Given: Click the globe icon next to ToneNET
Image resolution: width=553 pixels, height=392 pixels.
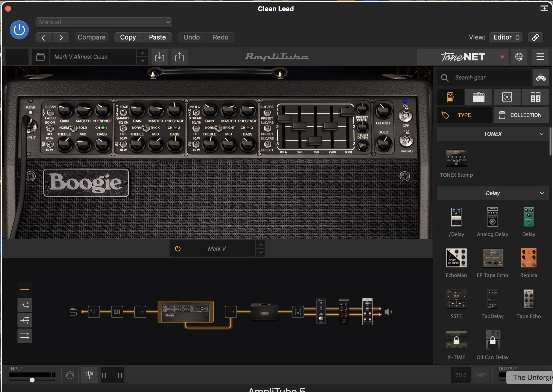Looking at the screenshot, I should pos(519,57).
